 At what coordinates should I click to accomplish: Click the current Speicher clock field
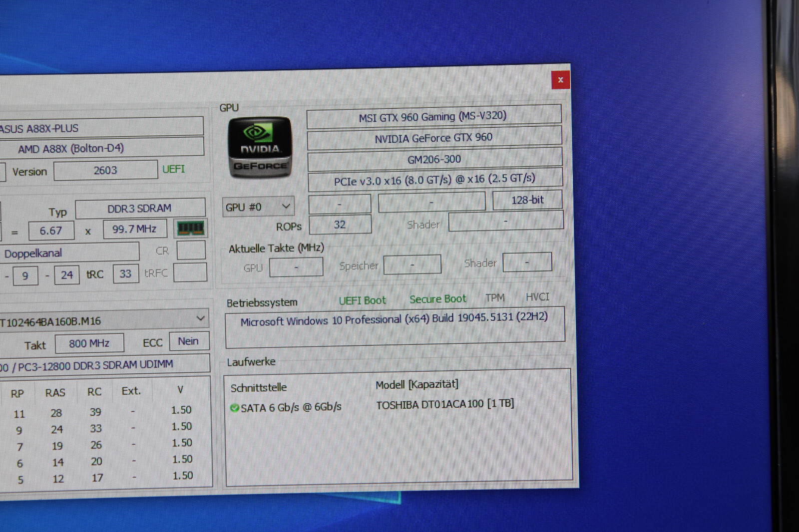coord(412,265)
